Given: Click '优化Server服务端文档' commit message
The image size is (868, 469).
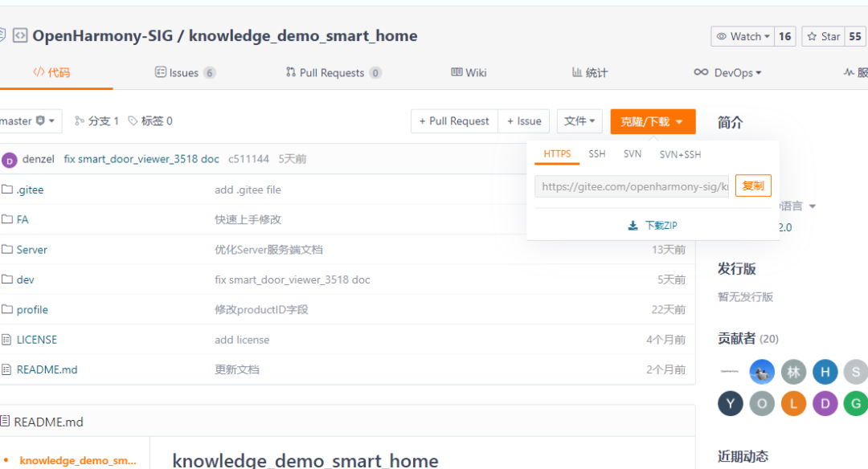Looking at the screenshot, I should (268, 250).
